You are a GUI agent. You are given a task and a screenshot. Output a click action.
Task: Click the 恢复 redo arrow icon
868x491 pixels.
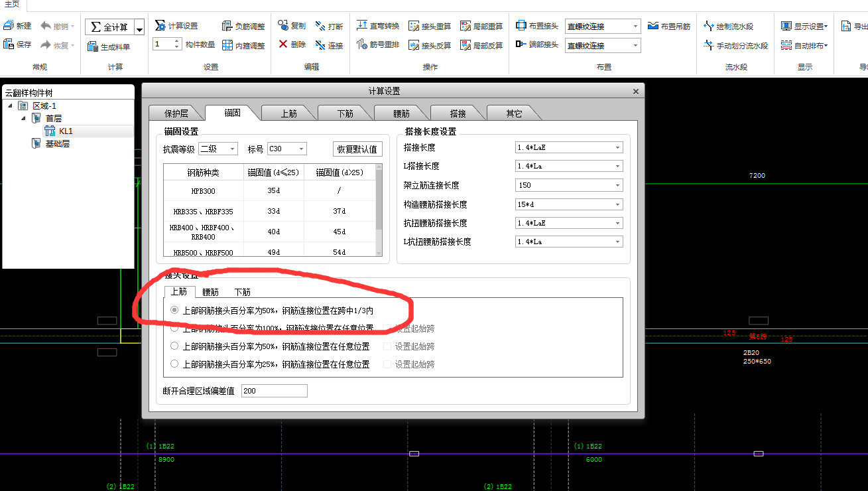46,45
